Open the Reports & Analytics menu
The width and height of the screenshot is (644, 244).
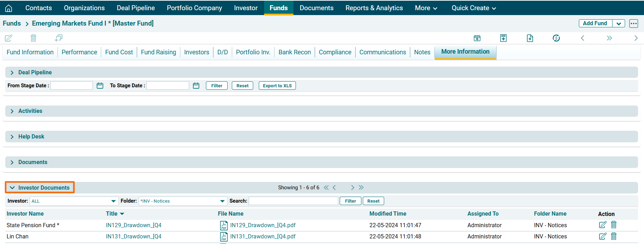click(374, 8)
